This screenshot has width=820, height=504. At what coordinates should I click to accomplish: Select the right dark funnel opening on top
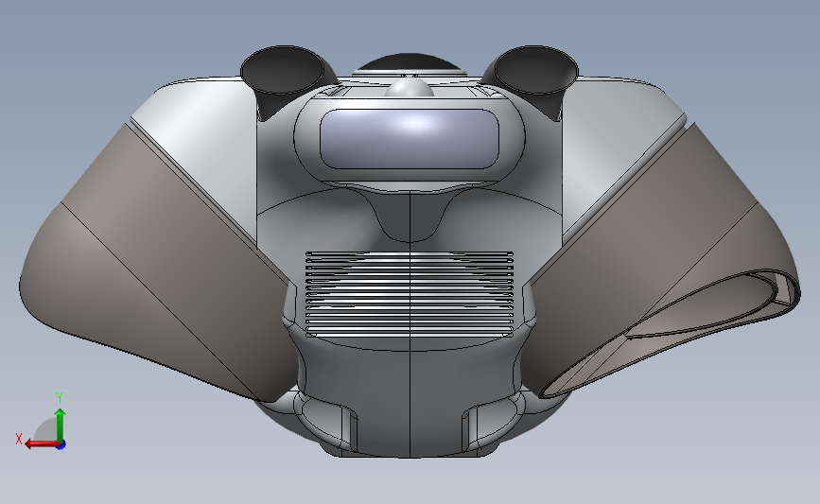536,70
